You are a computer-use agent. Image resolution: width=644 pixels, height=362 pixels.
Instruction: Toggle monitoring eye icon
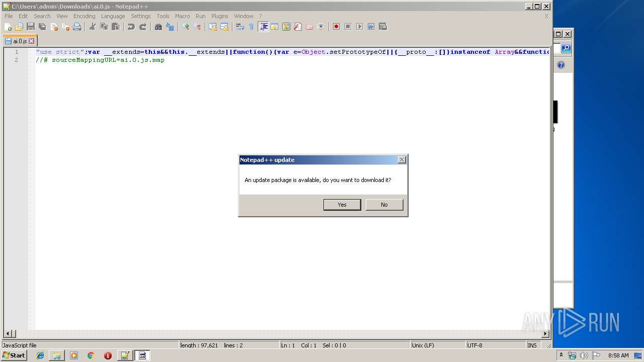321,27
